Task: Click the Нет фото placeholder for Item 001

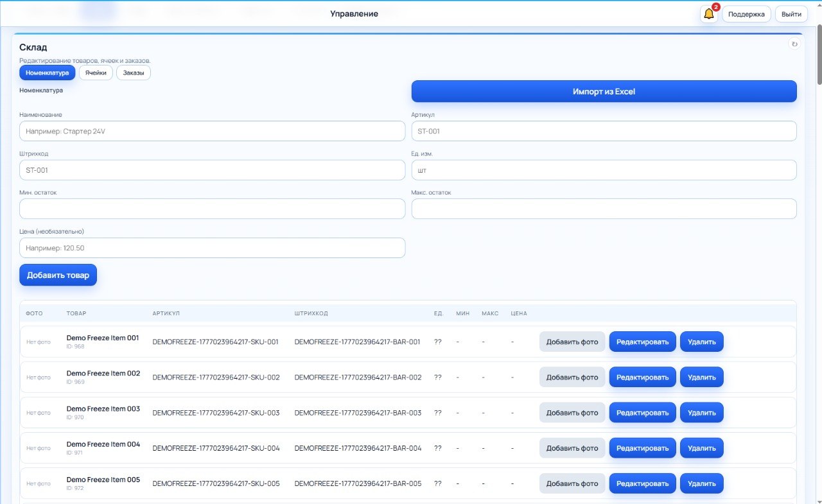Action: coord(39,342)
